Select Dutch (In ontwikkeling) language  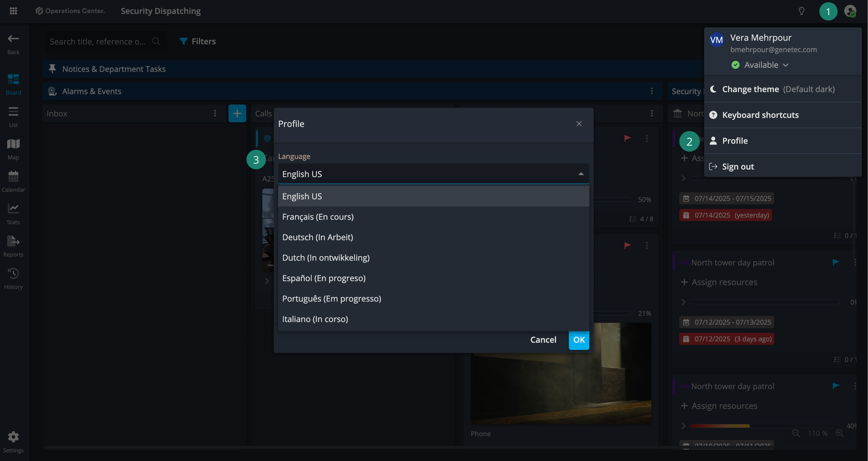click(x=433, y=258)
